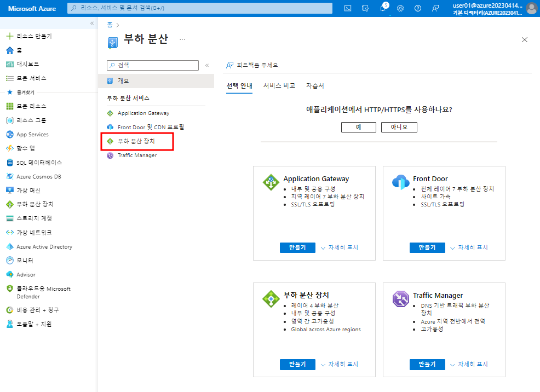Click 만들기 on Application Gateway card
Screen dimensions: 540x392
click(297, 247)
